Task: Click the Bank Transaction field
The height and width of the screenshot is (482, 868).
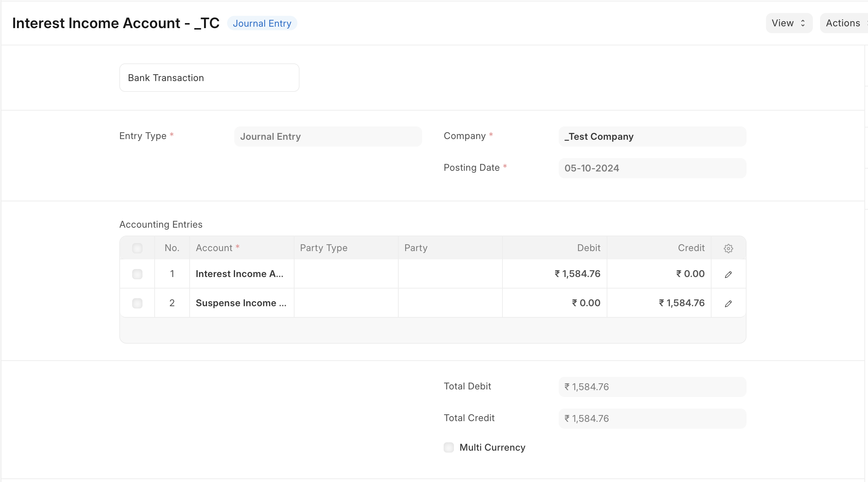Action: pos(209,78)
